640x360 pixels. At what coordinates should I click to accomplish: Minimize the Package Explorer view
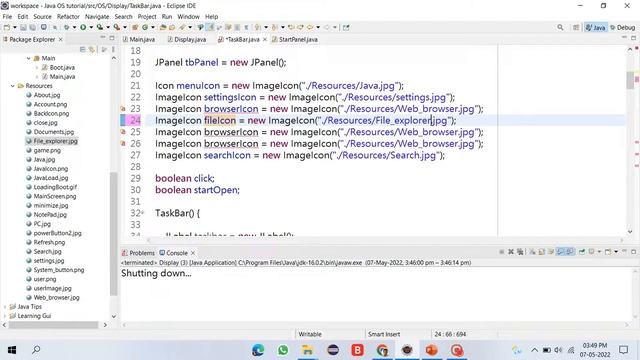(x=102, y=38)
